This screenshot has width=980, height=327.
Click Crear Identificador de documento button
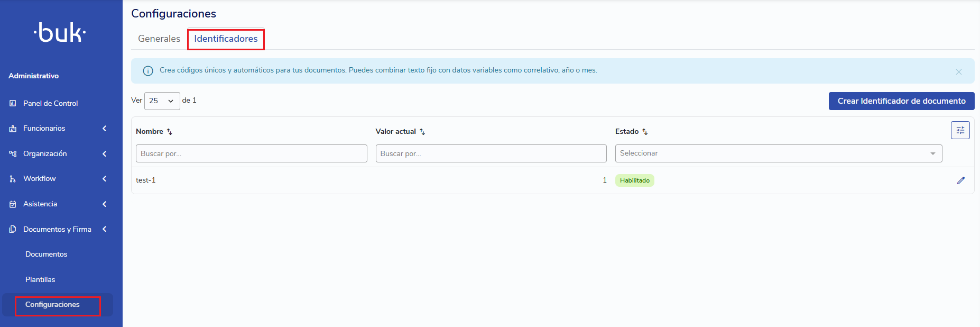pos(901,101)
